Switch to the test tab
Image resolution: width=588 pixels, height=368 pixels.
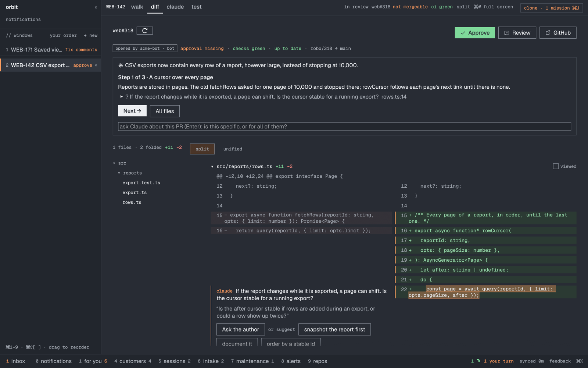pos(197,7)
